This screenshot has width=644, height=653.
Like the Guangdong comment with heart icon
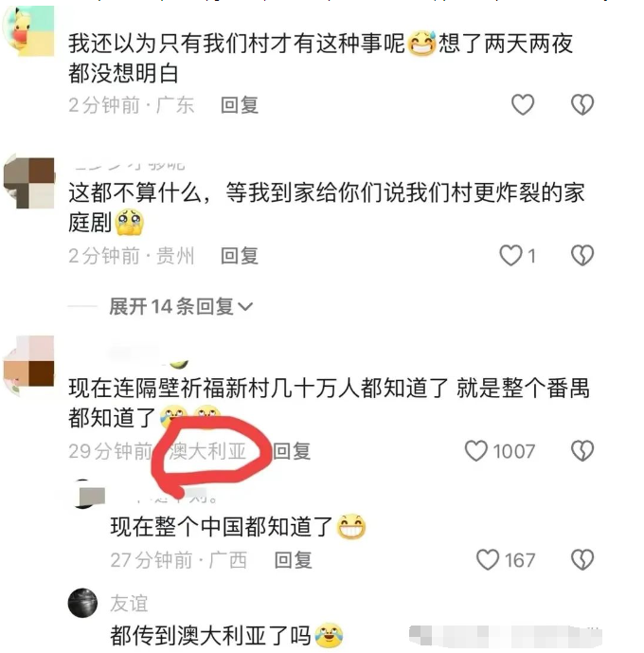523,104
